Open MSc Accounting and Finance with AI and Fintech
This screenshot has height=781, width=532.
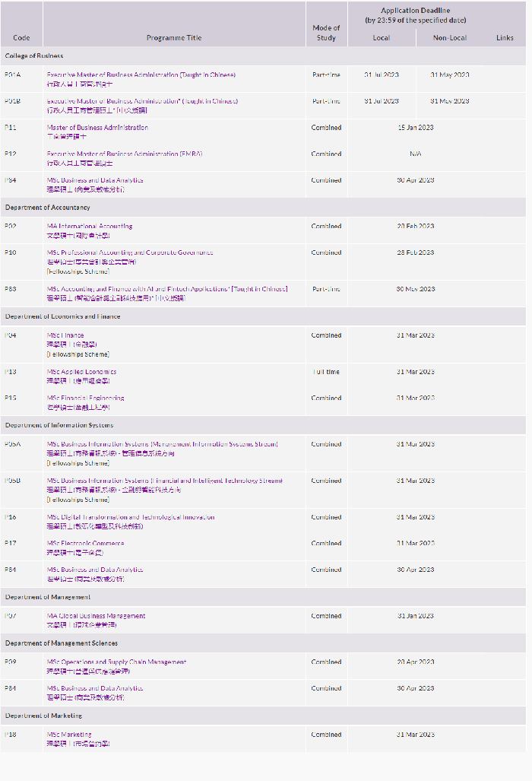pos(167,289)
